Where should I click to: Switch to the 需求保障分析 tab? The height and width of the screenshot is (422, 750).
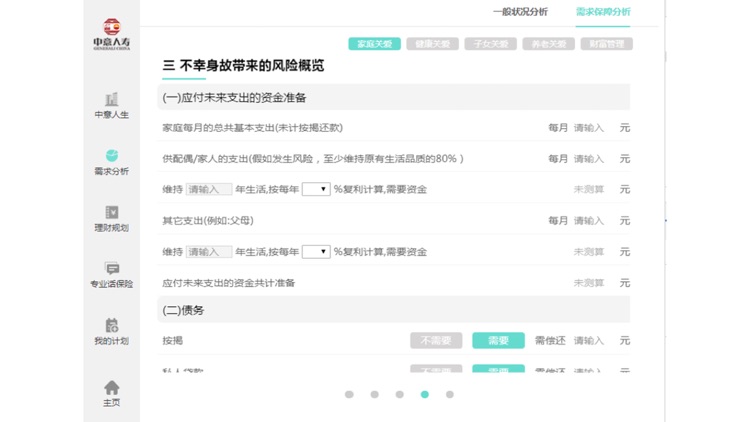[x=603, y=11]
